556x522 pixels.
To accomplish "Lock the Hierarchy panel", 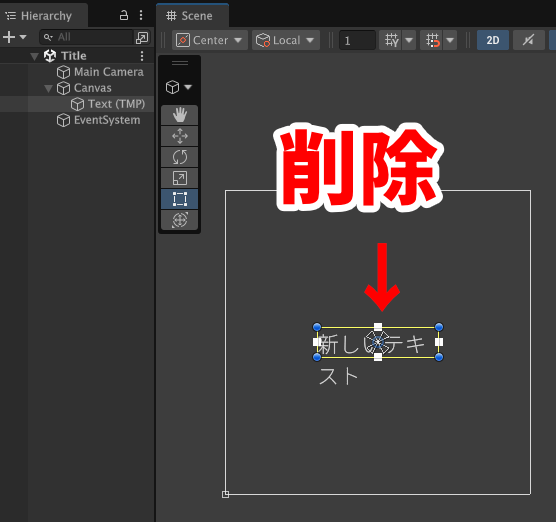I will [123, 15].
